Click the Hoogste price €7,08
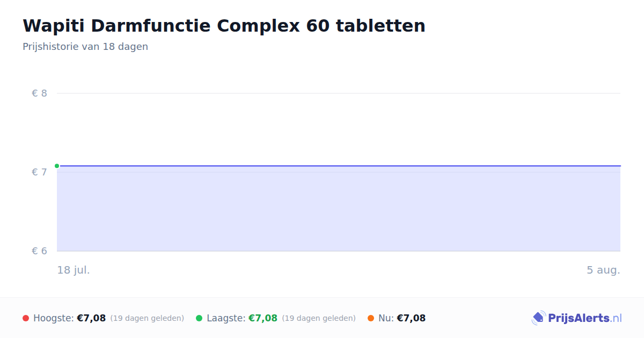 click(x=91, y=318)
